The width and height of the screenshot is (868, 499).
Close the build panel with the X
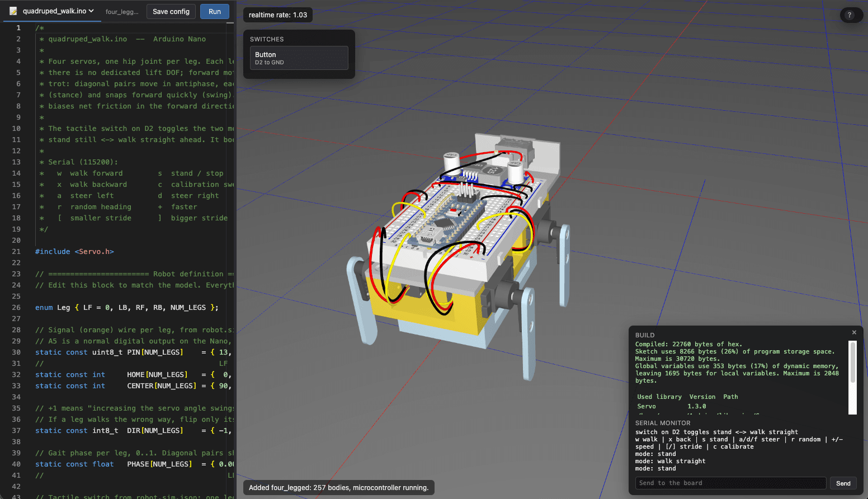click(x=854, y=332)
